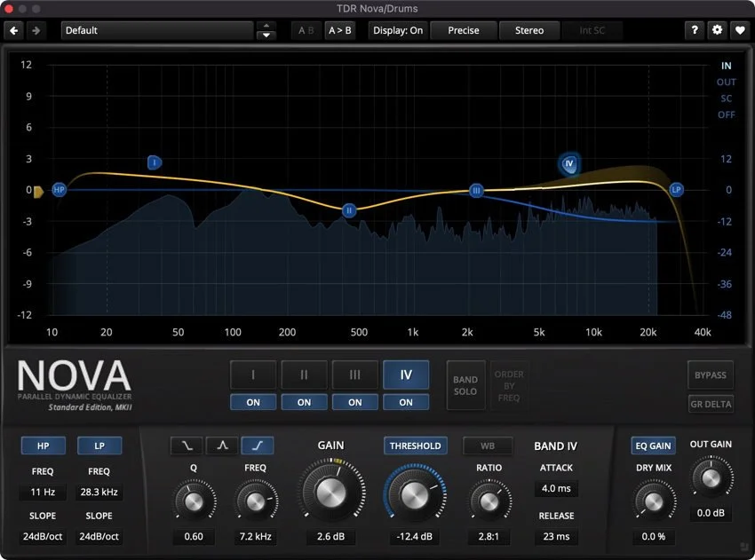The width and height of the screenshot is (755, 560).
Task: Select the bell filter shape
Action: click(222, 446)
